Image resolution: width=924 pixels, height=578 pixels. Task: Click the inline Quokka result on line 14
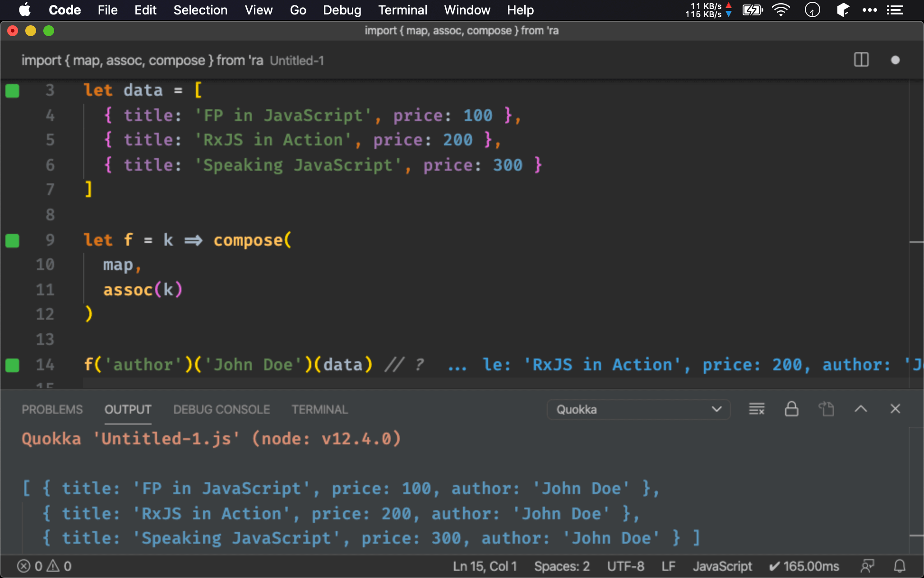point(686,365)
